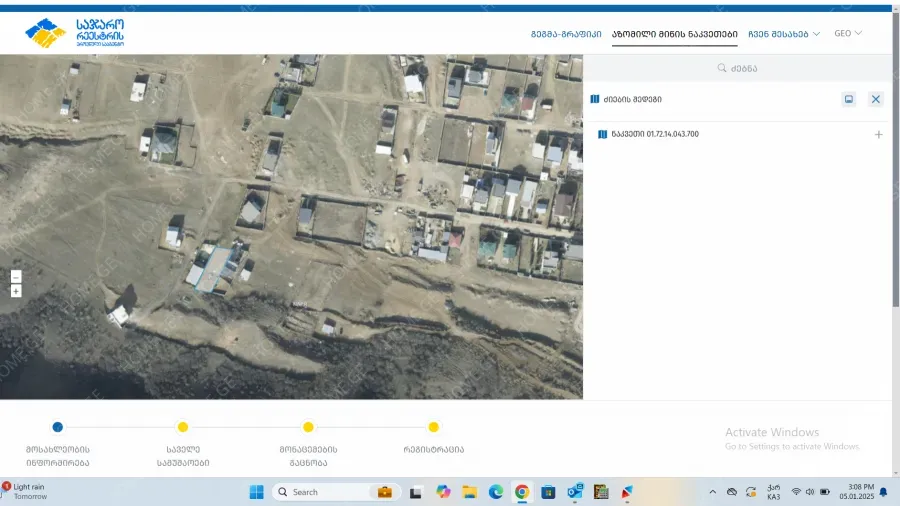Image resolution: width=900 pixels, height=506 pixels.
Task: Click the yellow 'რეგისტრაცია' step marker
Action: point(433,427)
